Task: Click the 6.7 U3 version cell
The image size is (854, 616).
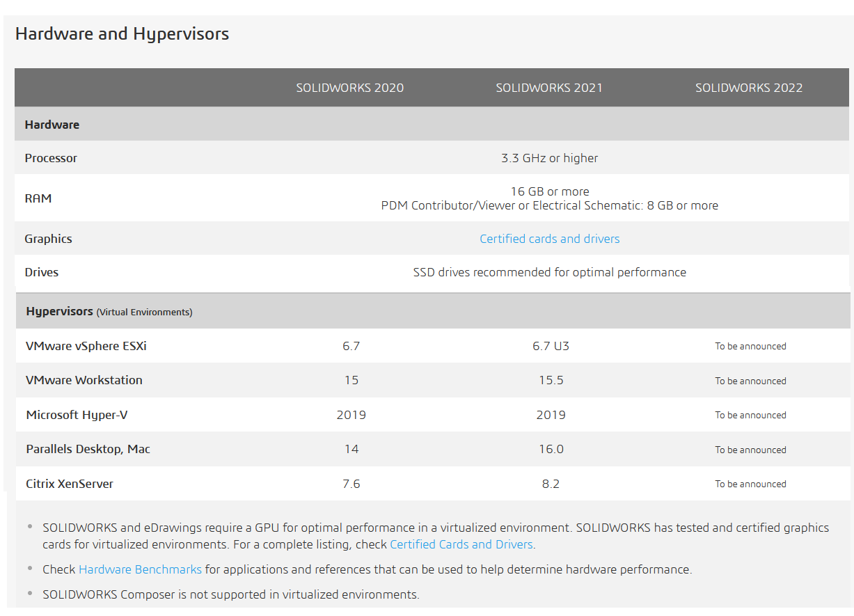Action: click(x=551, y=346)
